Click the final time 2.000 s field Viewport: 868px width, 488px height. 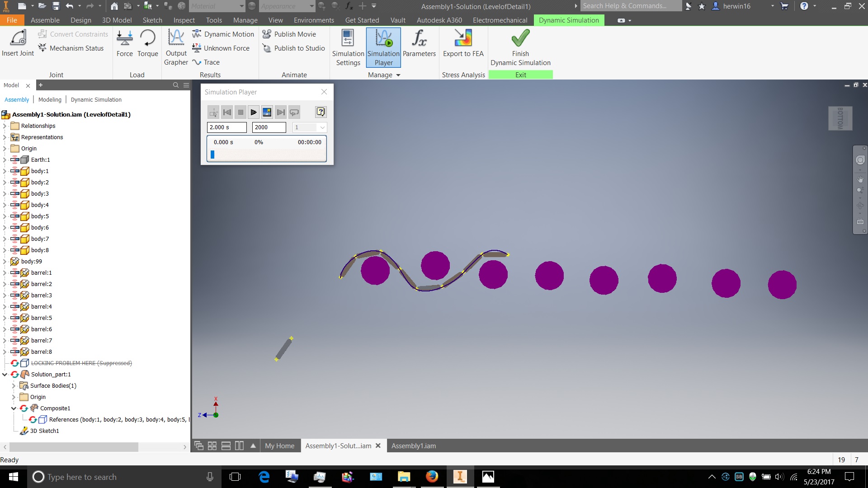(226, 127)
